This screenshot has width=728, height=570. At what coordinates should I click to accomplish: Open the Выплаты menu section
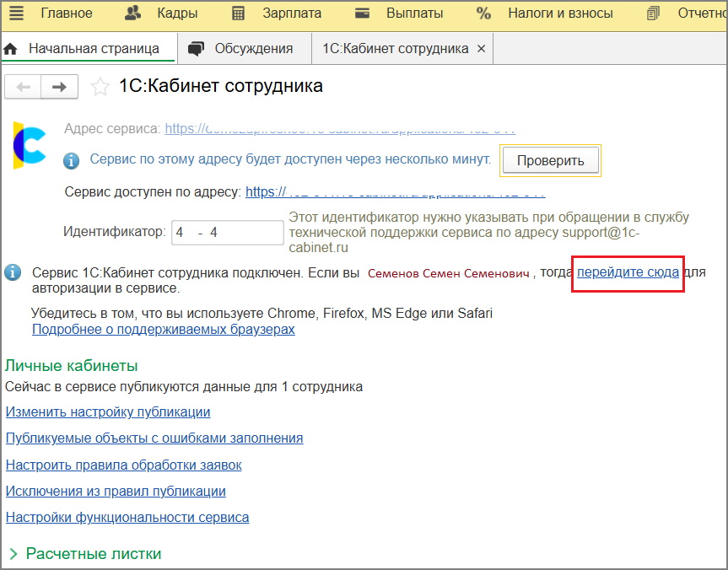(414, 13)
